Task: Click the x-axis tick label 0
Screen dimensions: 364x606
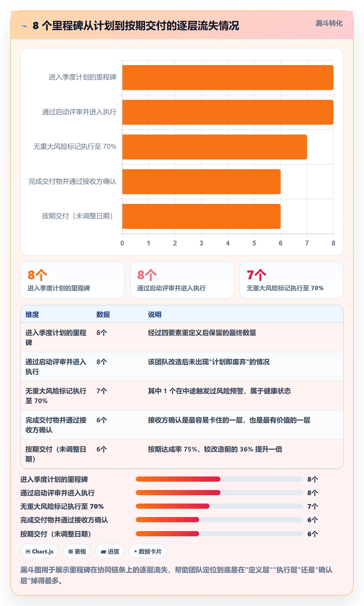Action: [x=122, y=243]
